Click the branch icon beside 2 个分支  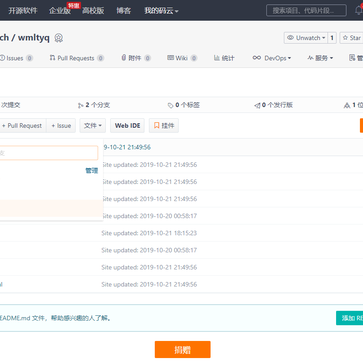[81, 105]
